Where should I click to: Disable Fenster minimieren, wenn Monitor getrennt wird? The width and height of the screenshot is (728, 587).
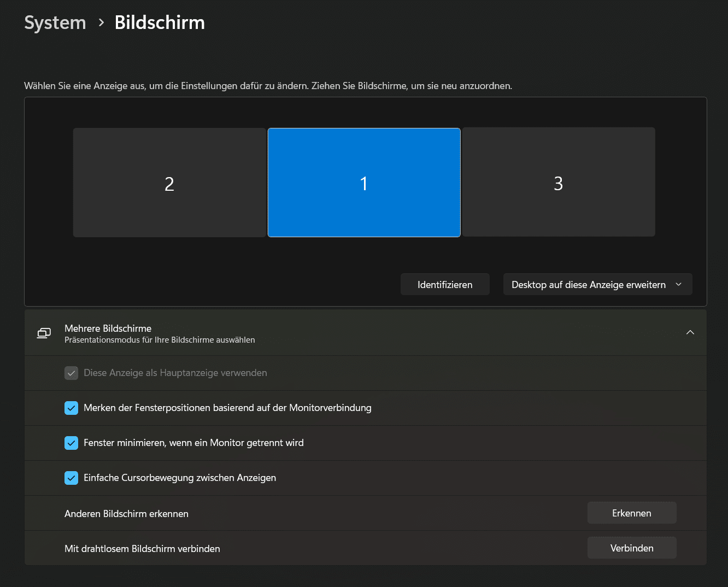[71, 443]
